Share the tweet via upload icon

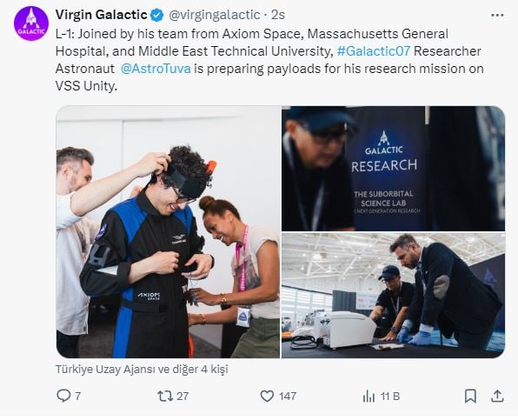point(497,396)
